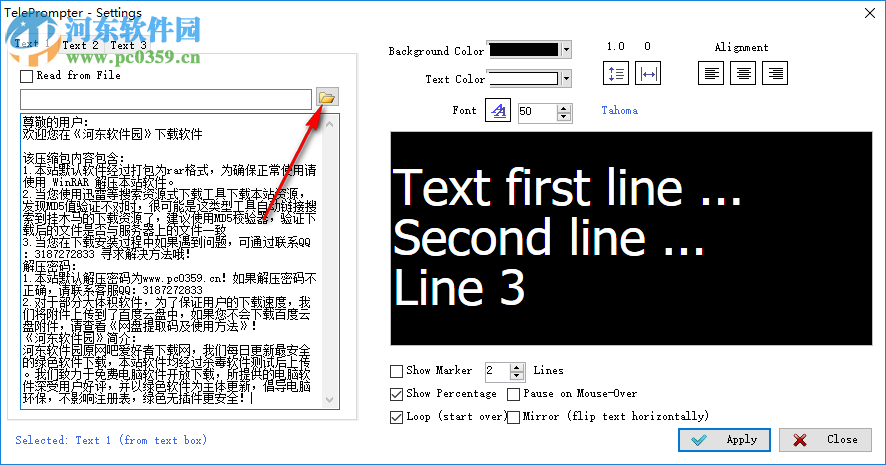
Task: Switch to the Text 2 tab
Action: [80, 45]
